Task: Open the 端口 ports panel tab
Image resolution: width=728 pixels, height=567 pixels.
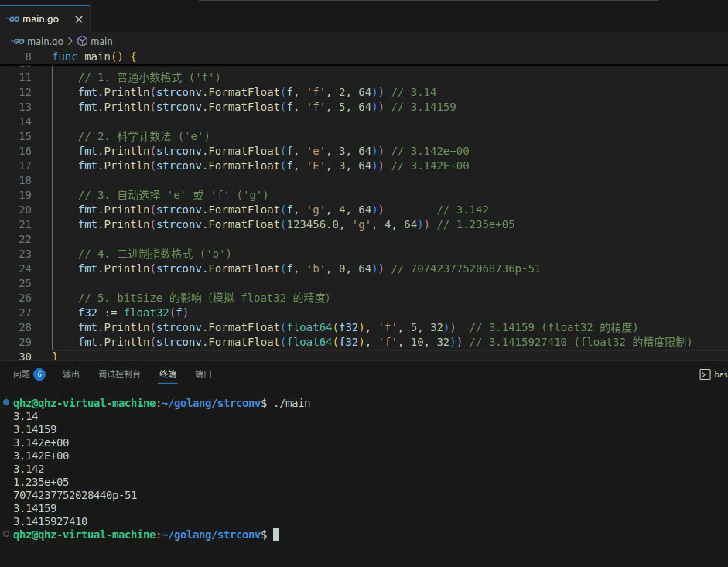Action: pyautogui.click(x=203, y=374)
